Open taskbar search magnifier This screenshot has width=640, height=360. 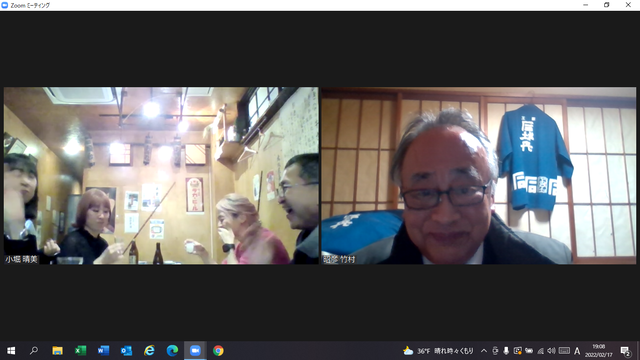coord(34,351)
